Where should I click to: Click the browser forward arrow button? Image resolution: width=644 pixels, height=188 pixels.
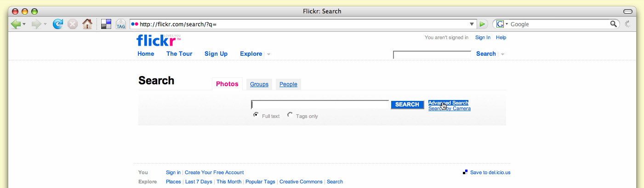click(x=36, y=24)
